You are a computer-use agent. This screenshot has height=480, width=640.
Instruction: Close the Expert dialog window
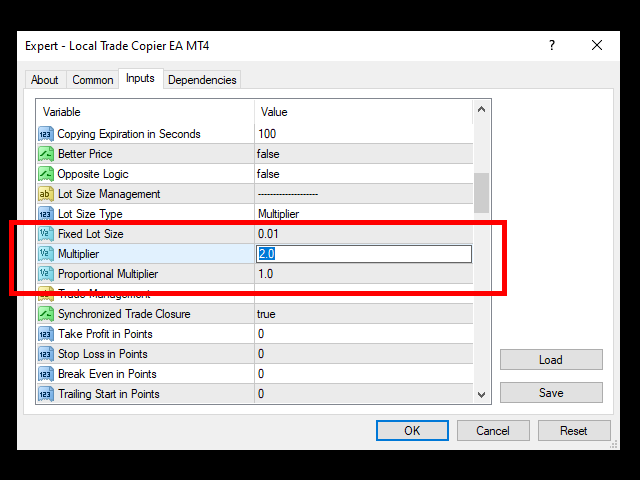pos(597,45)
